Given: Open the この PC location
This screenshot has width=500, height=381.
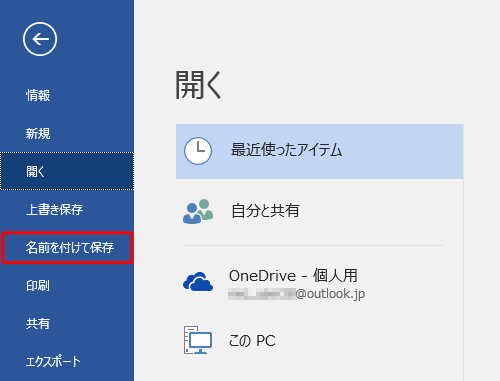Looking at the screenshot, I should [252, 341].
